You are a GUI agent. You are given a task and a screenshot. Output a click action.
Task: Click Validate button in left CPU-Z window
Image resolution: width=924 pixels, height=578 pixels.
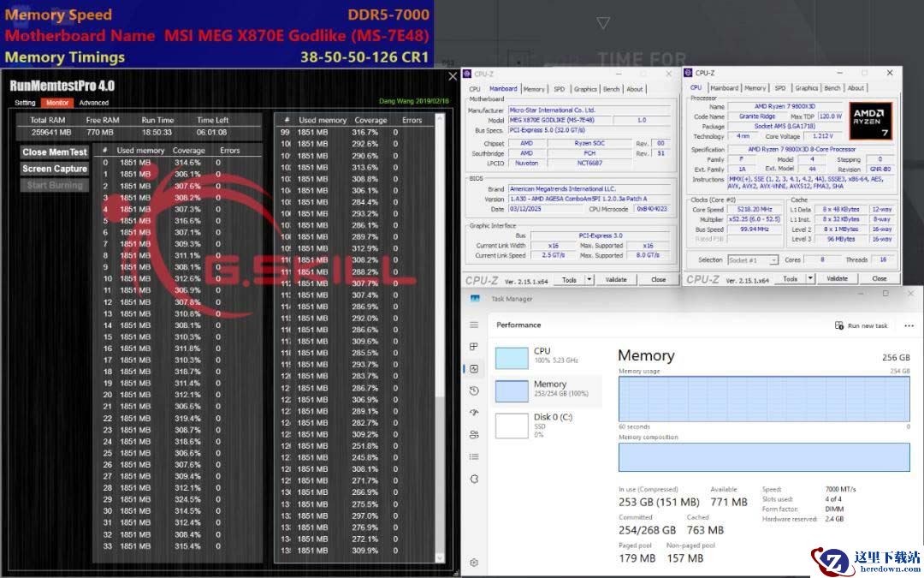tap(616, 279)
